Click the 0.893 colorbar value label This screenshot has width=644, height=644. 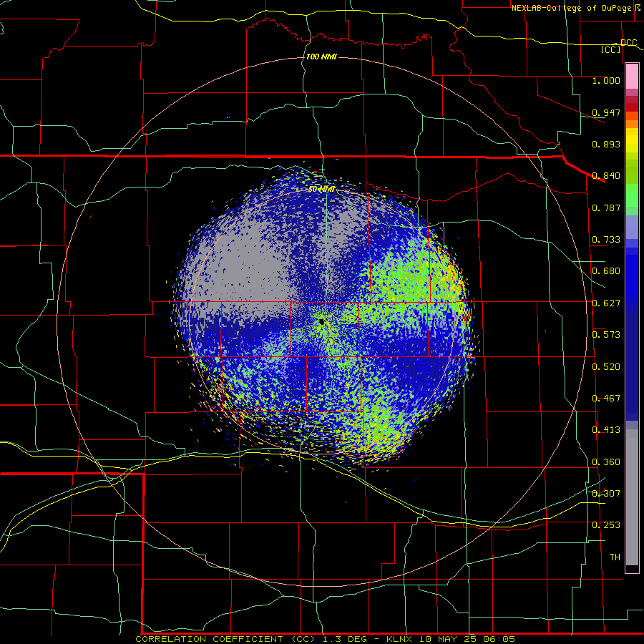(606, 144)
